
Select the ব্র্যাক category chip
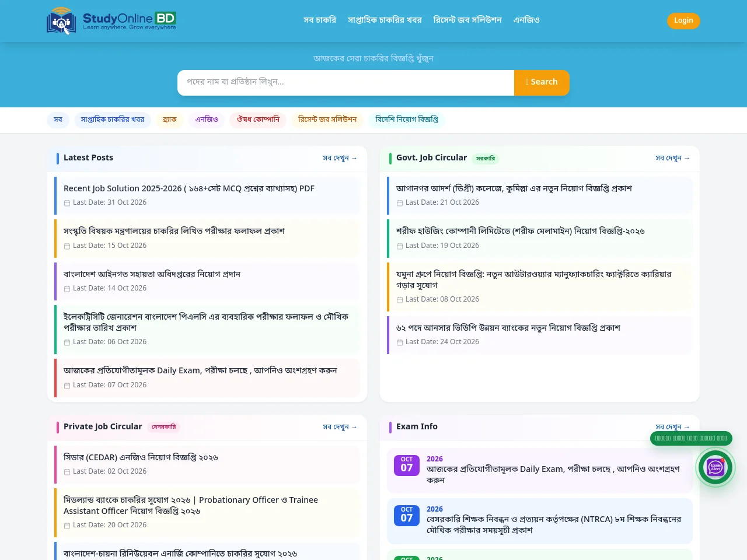coord(170,120)
